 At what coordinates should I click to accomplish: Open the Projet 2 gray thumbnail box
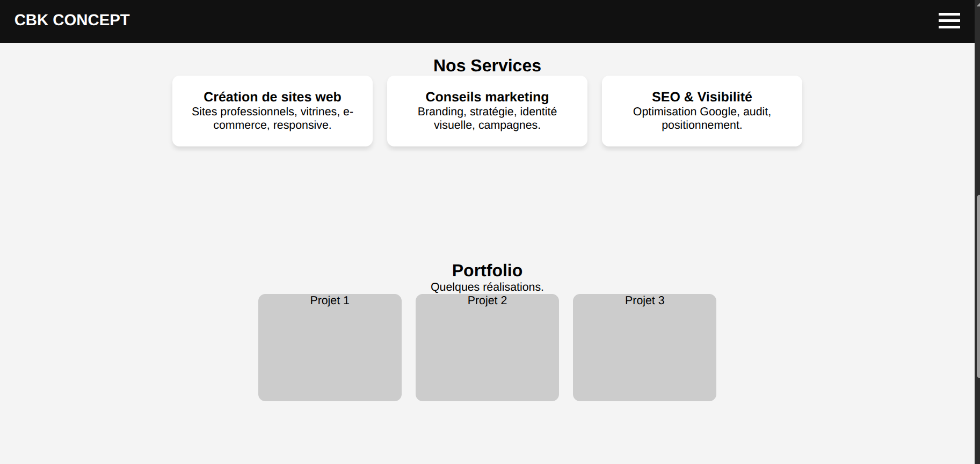coord(487,354)
